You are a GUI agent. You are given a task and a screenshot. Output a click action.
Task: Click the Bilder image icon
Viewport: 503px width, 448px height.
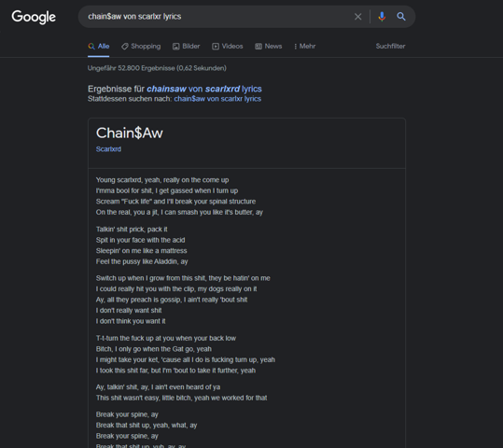175,47
